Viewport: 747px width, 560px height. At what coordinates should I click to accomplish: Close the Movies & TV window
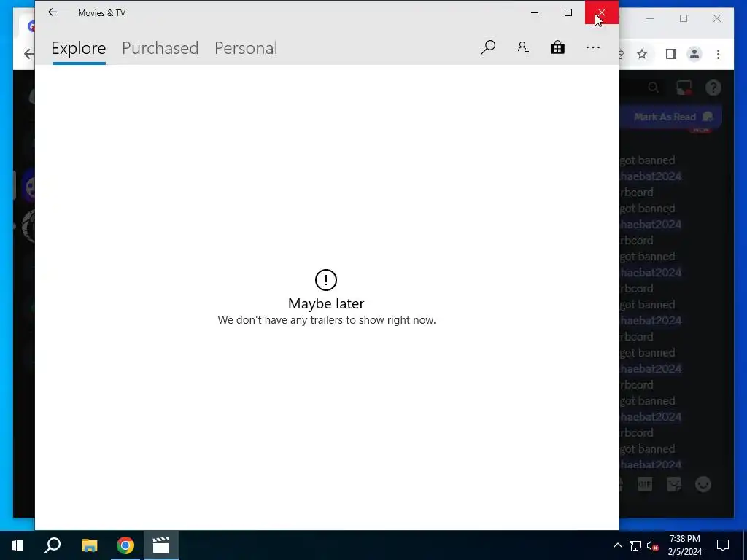pos(602,12)
